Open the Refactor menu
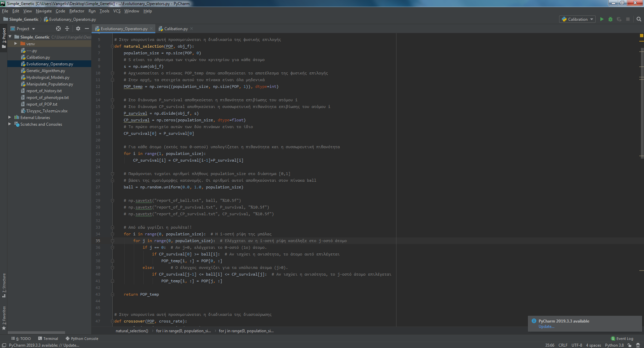This screenshot has height=348, width=644. [76, 11]
